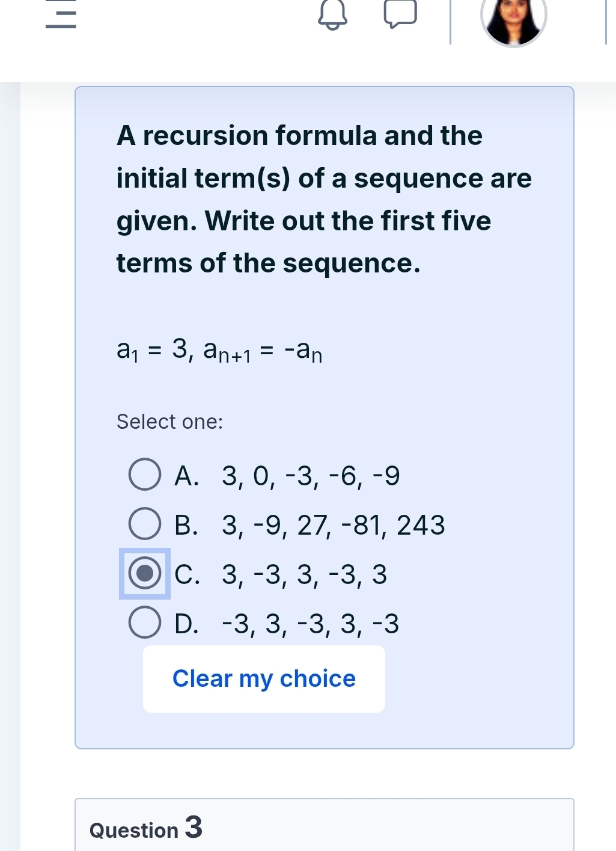Open the messages chat bubble icon
The width and height of the screenshot is (616, 851).
[400, 14]
